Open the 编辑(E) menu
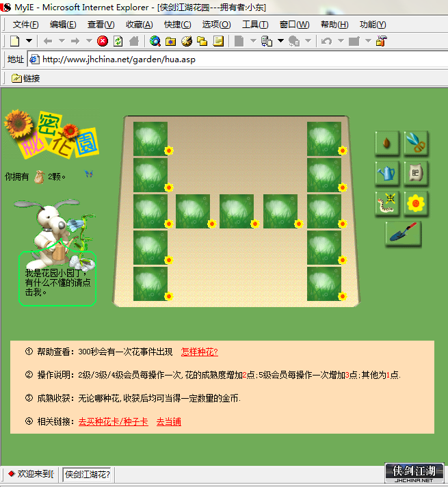448x487 pixels. coord(63,24)
